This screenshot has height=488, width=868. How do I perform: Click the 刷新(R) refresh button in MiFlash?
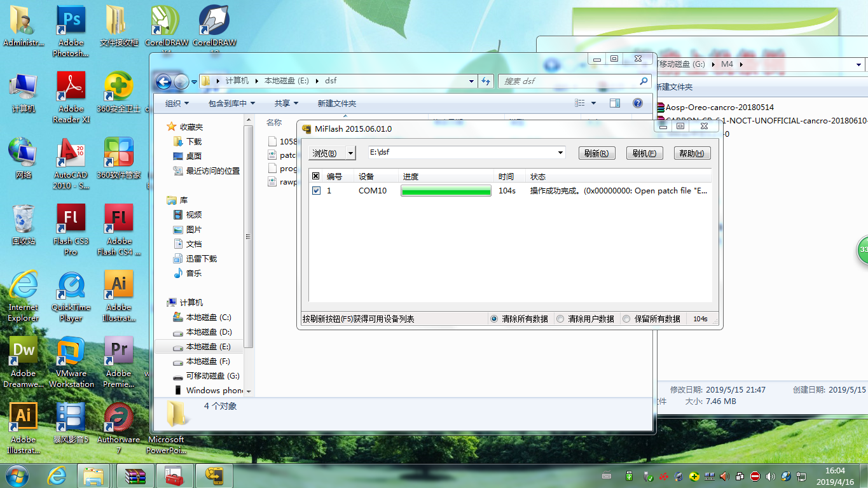[x=596, y=153]
